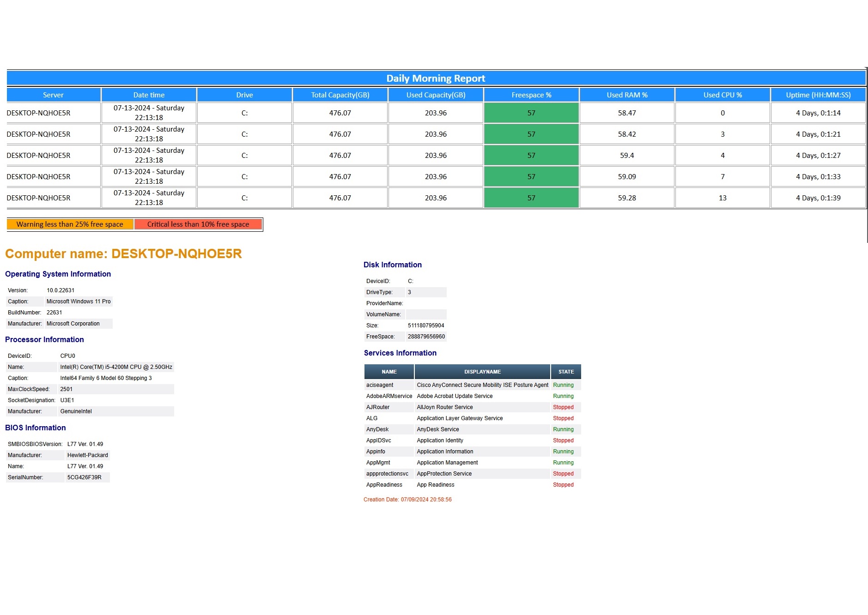
Task: Click the Daily Morning Report title banner
Action: (436, 78)
